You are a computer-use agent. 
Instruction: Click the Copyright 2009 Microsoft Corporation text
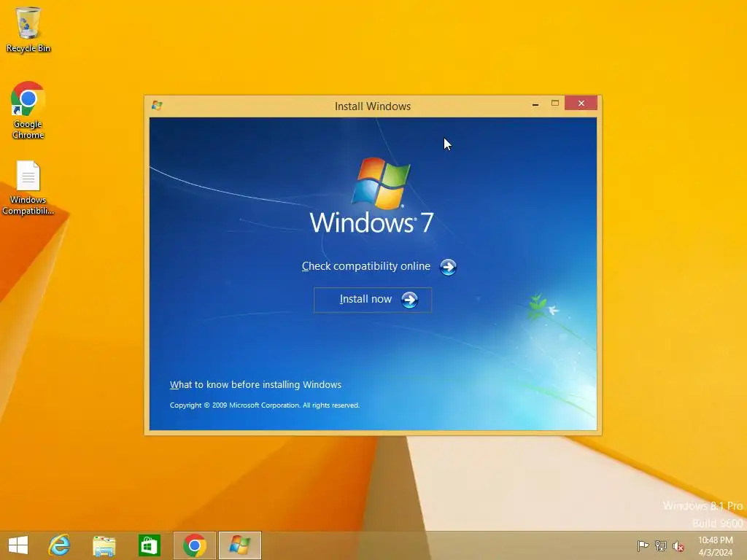264,405
